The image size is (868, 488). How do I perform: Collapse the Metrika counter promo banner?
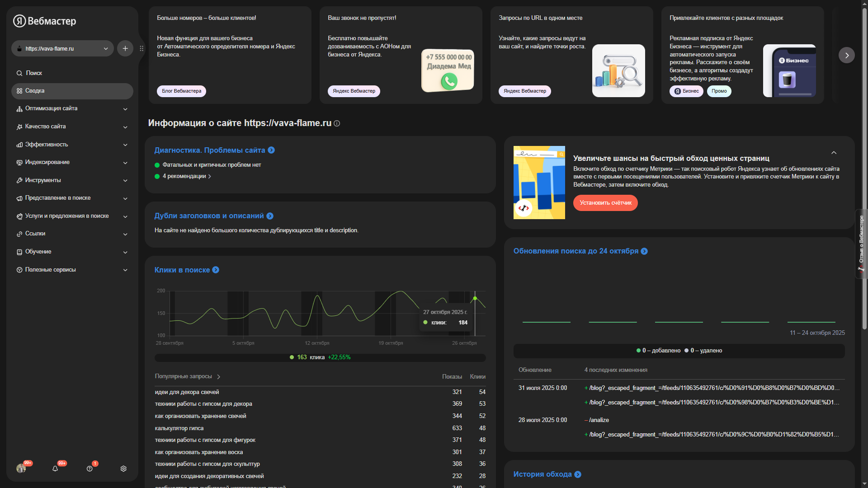pyautogui.click(x=834, y=153)
